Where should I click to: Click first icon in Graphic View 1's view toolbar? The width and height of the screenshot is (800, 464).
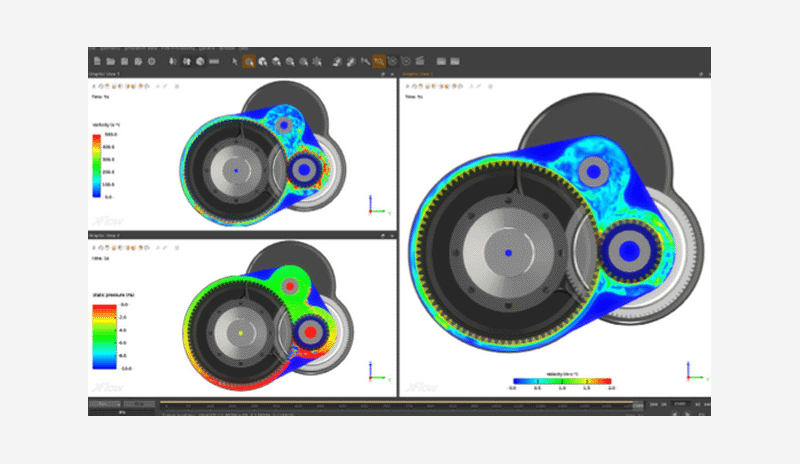[x=95, y=86]
